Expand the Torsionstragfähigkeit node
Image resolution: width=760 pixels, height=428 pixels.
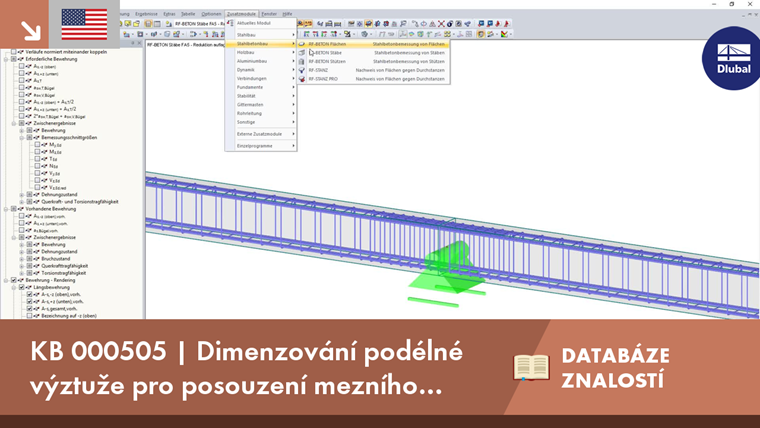click(x=22, y=273)
